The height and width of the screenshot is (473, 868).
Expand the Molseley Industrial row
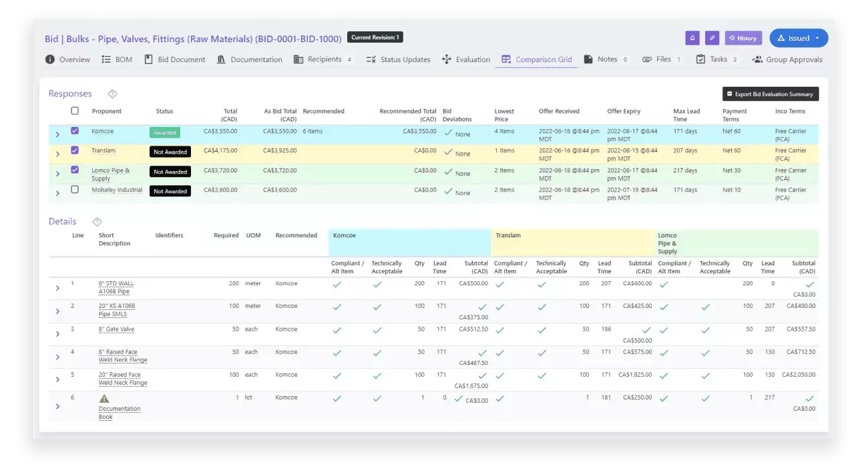pos(57,194)
